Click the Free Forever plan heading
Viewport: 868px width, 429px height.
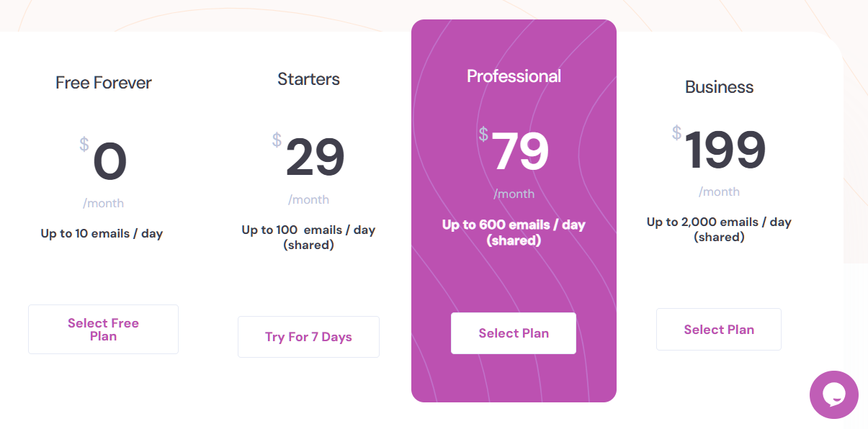coord(104,83)
